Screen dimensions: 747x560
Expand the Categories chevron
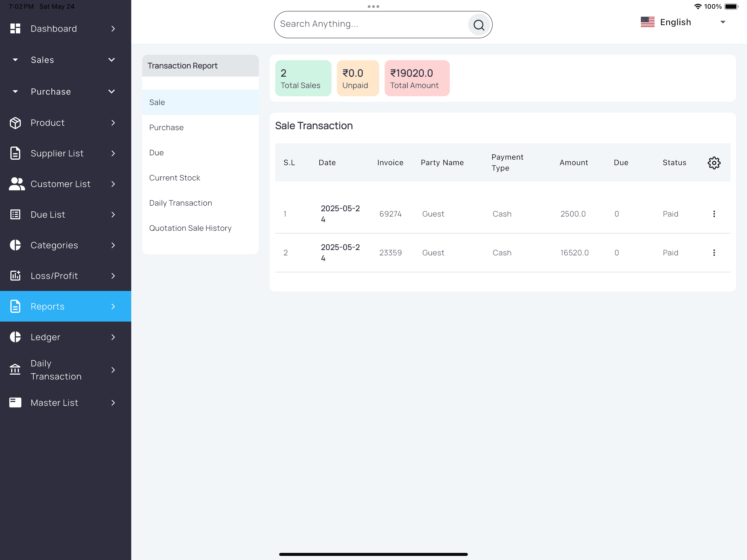point(113,245)
